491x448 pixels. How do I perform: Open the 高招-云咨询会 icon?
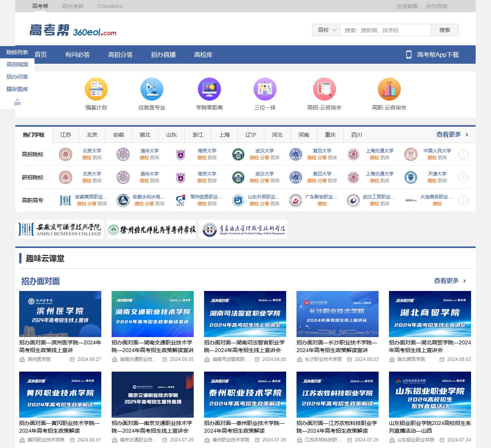tap(325, 89)
